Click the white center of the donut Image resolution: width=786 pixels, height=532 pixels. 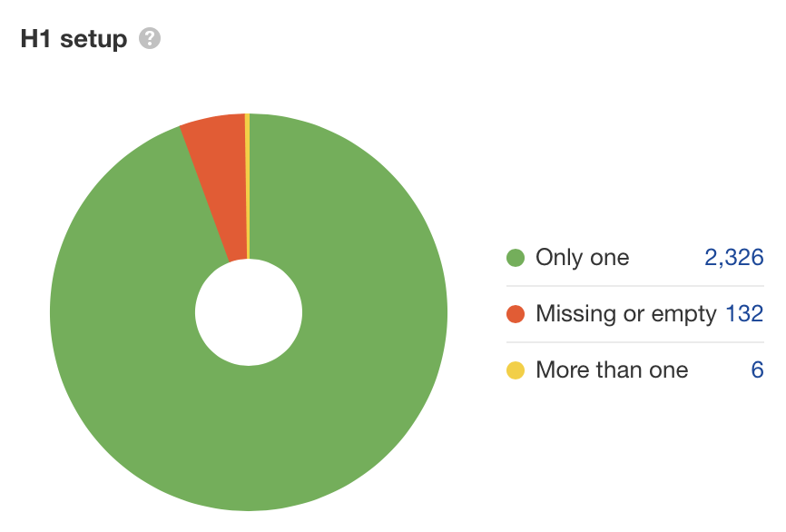tap(248, 312)
